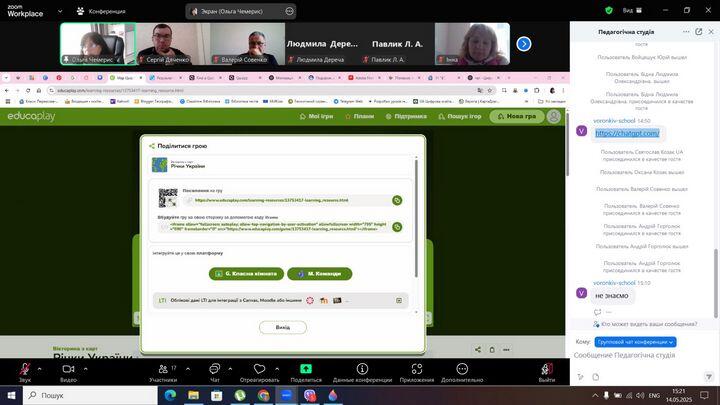This screenshot has height=405, width=720.
Task: Expand video options arrow next to Видео
Action: 85,369
